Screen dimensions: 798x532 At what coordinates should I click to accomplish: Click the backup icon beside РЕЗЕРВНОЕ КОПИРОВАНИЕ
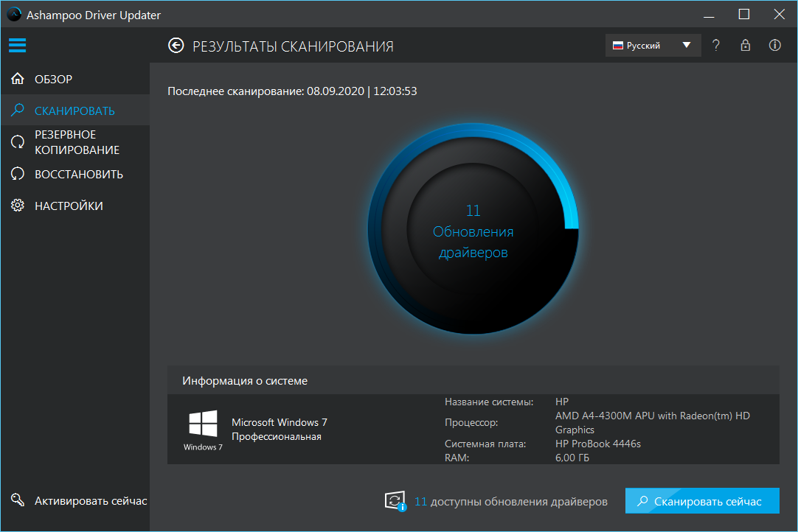18,142
